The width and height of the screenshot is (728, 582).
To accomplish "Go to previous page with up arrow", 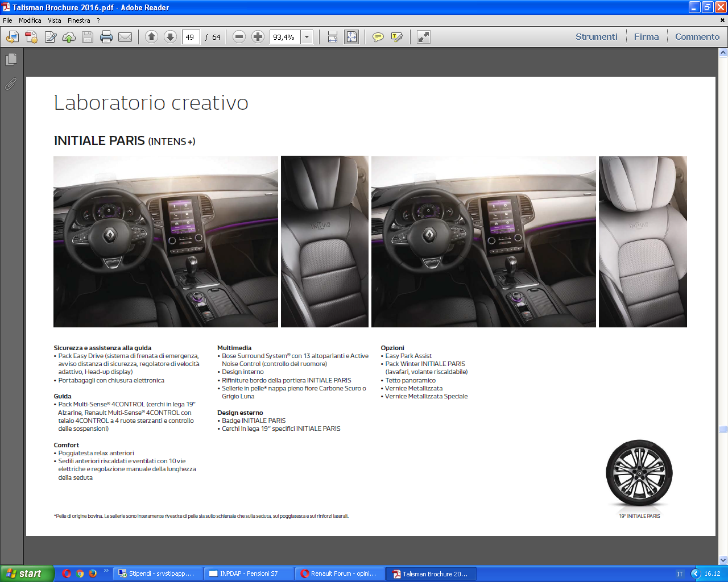I will pyautogui.click(x=151, y=37).
